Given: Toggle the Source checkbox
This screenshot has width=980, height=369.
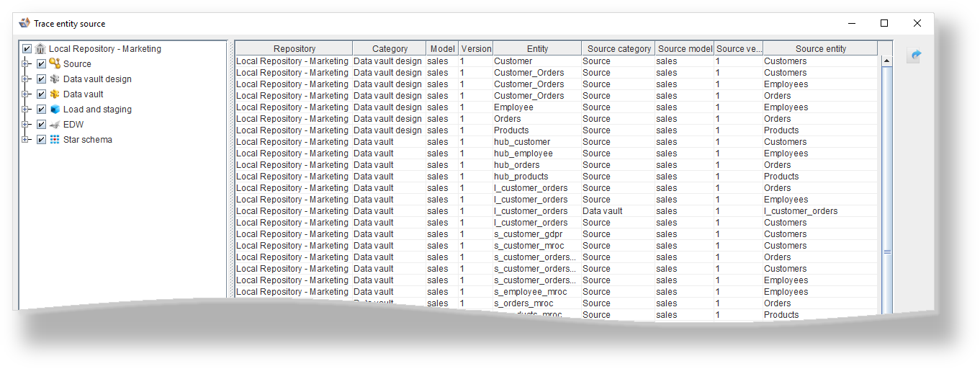Looking at the screenshot, I should point(41,64).
